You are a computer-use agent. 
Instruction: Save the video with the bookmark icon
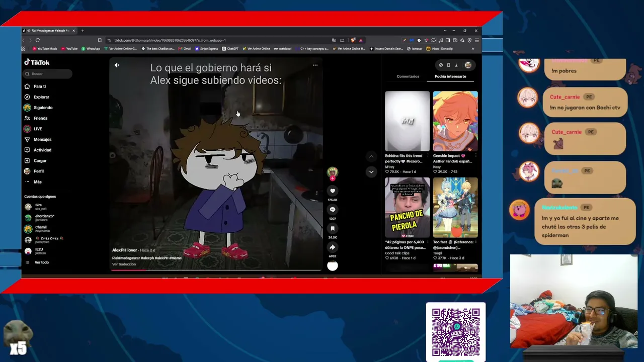333,228
